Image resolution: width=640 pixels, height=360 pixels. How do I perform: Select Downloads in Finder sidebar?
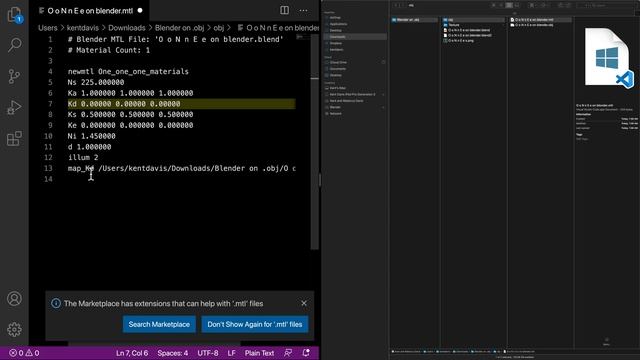[355, 37]
